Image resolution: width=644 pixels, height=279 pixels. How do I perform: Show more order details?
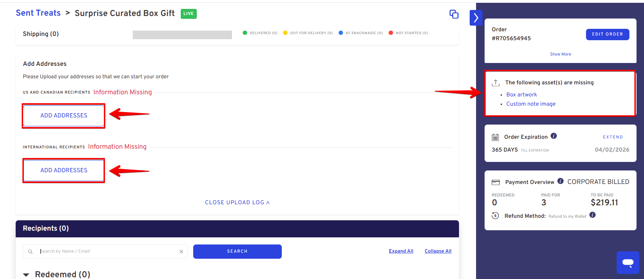click(x=560, y=54)
